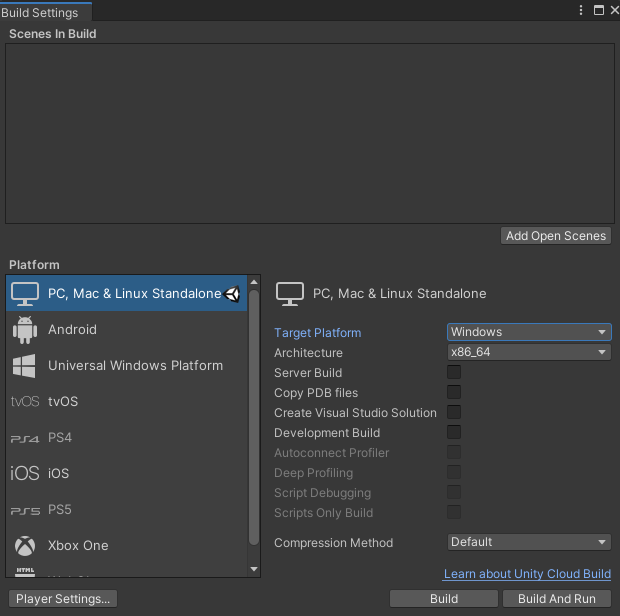This screenshot has height=616, width=620.
Task: Click the Build button
Action: (444, 599)
